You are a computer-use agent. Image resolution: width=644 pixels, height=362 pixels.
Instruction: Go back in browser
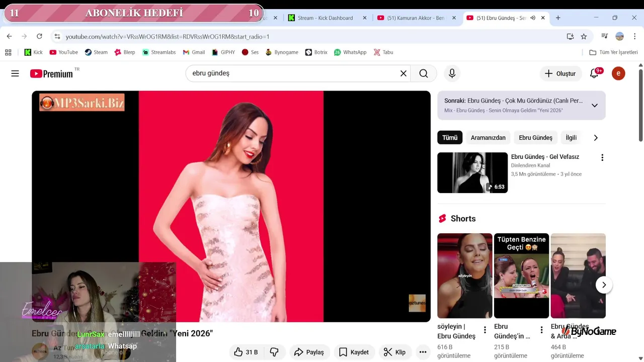9,36
